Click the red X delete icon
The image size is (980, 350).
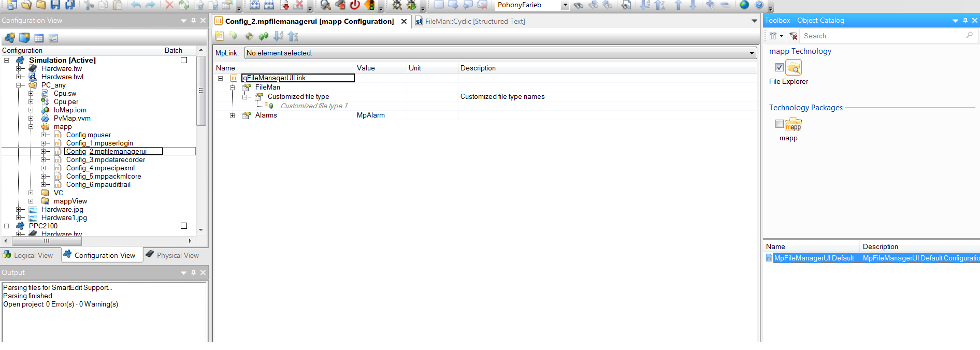[169, 5]
